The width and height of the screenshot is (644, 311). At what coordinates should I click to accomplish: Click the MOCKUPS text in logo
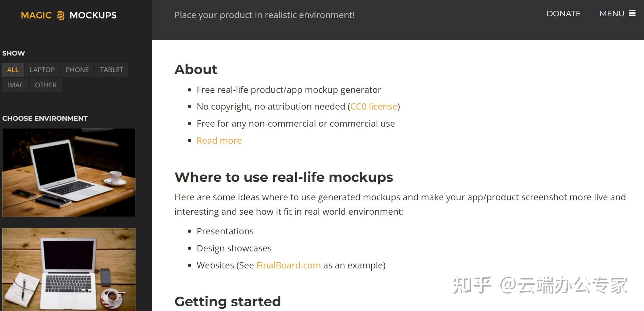[x=93, y=15]
